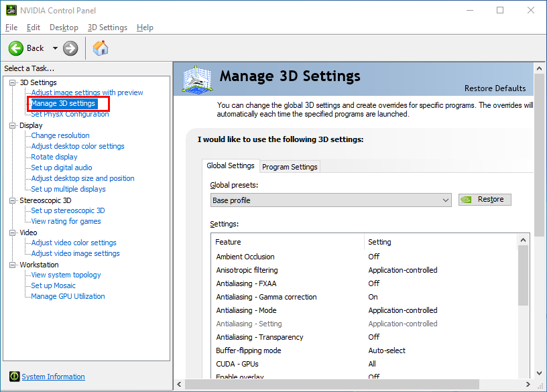Select the CUDA - GPUs row
Viewport: 547px width, 392px height.
(364, 364)
